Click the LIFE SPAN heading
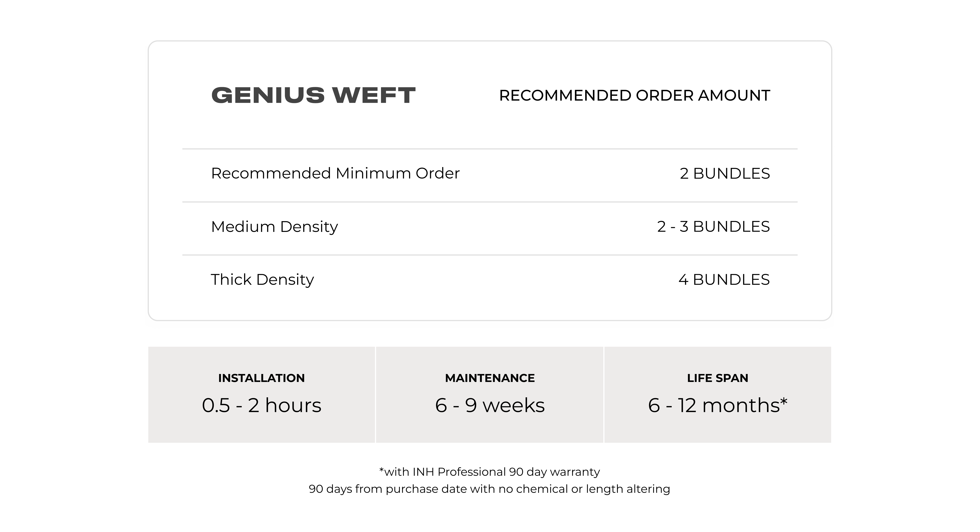This screenshot has width=980, height=532. [x=718, y=378]
